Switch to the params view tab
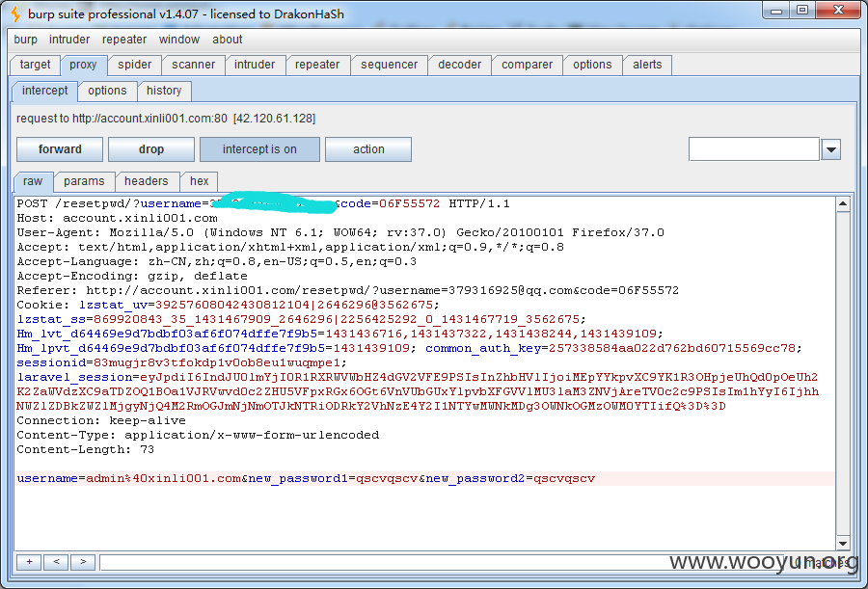 coord(84,181)
